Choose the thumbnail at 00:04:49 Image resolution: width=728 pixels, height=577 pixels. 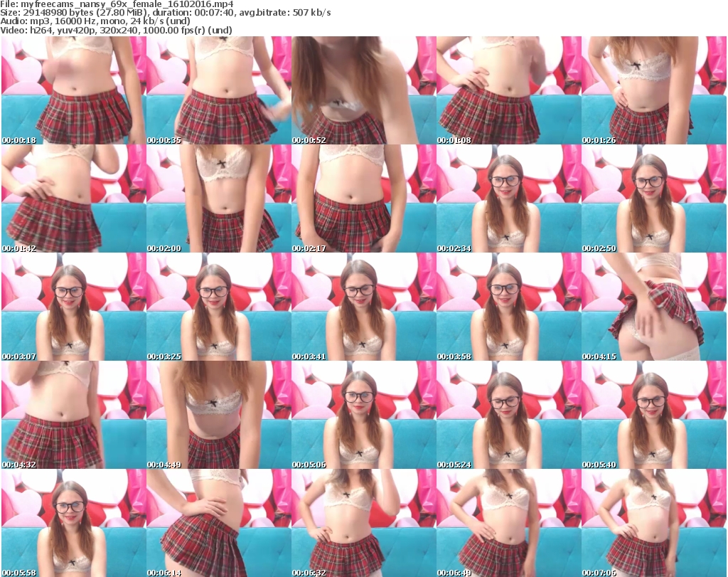tap(219, 415)
